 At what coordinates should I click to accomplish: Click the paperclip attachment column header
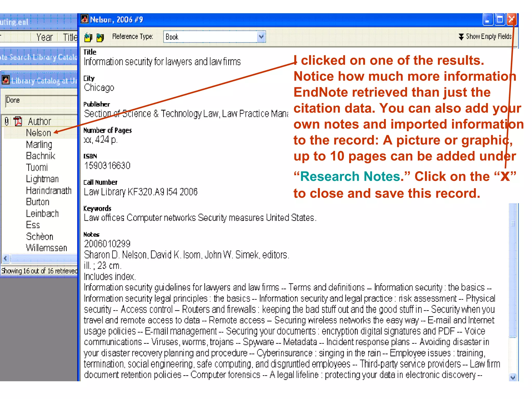[7, 121]
